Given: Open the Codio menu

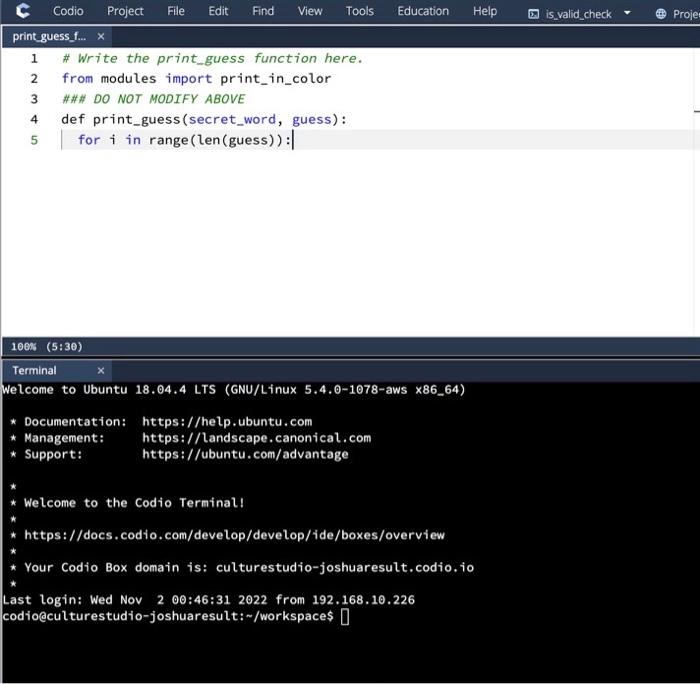Looking at the screenshot, I should 68,11.
